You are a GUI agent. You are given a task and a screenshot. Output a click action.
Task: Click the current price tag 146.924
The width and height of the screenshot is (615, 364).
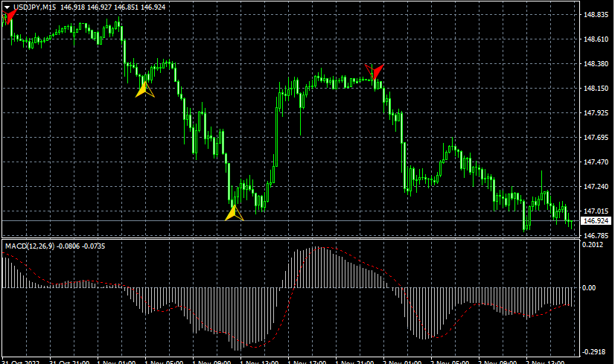coord(595,221)
